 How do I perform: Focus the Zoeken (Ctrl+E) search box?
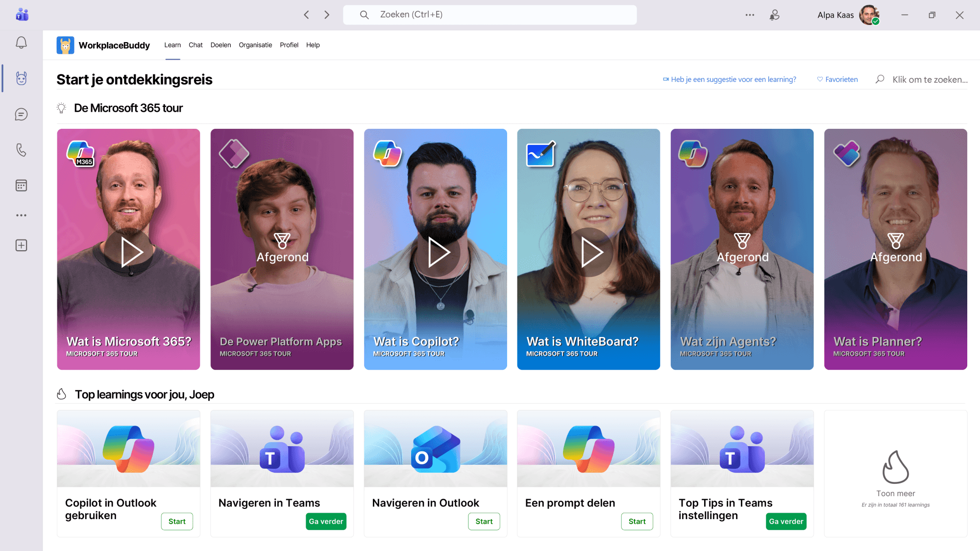(x=490, y=15)
